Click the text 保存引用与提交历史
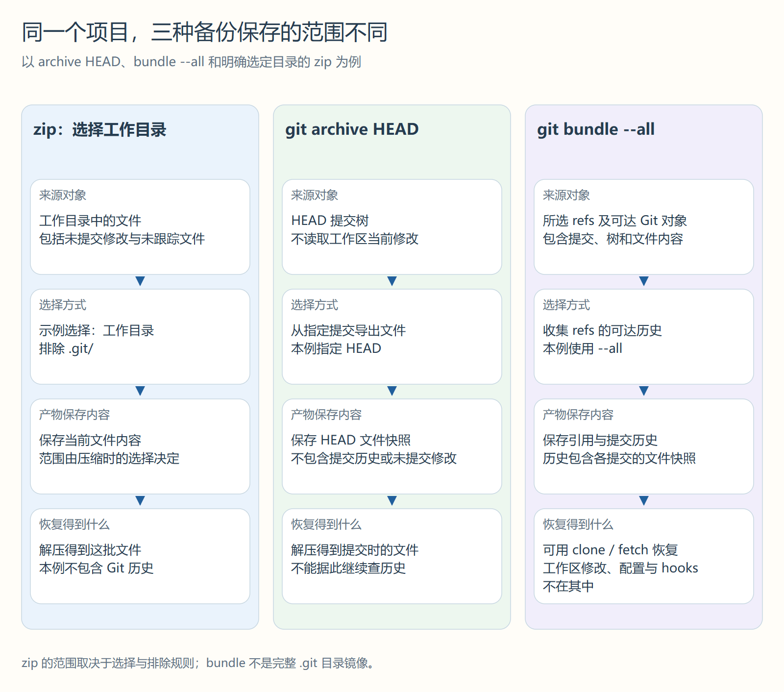This screenshot has width=784, height=692. [x=600, y=440]
